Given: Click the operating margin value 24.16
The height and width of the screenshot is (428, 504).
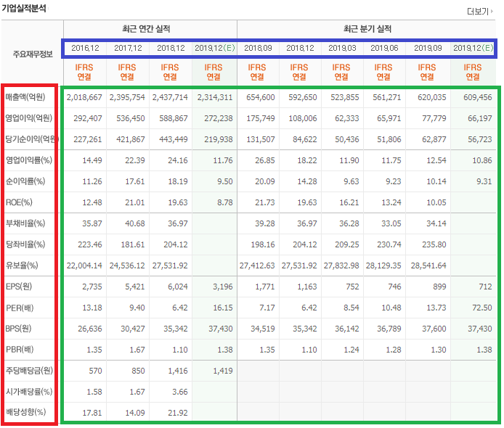Looking at the screenshot, I should pos(178,160).
